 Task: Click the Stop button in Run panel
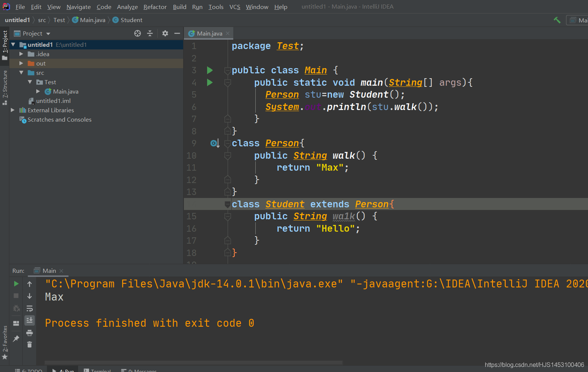(x=16, y=296)
